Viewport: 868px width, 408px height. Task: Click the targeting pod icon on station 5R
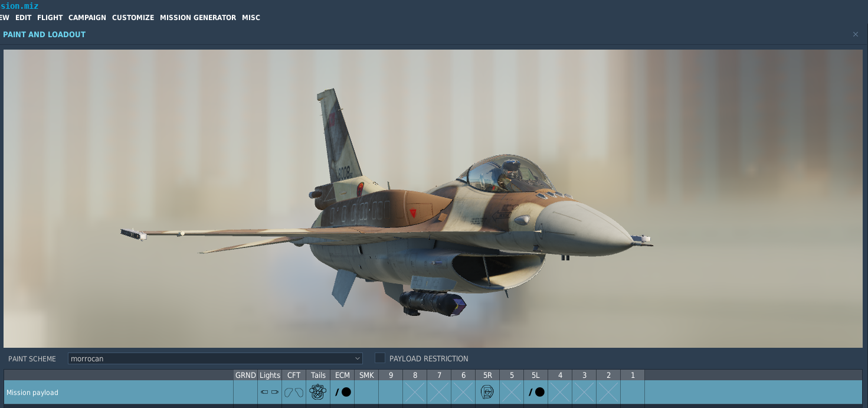(x=487, y=391)
